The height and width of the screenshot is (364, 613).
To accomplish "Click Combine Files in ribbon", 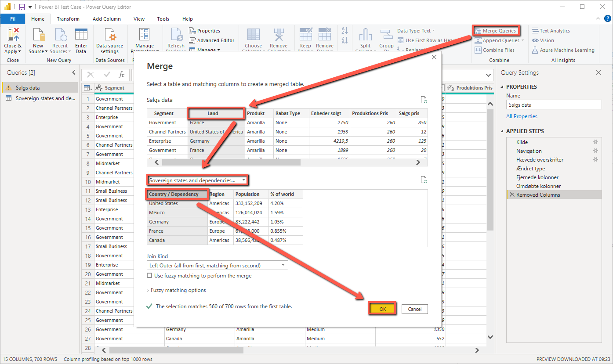I will [x=495, y=50].
